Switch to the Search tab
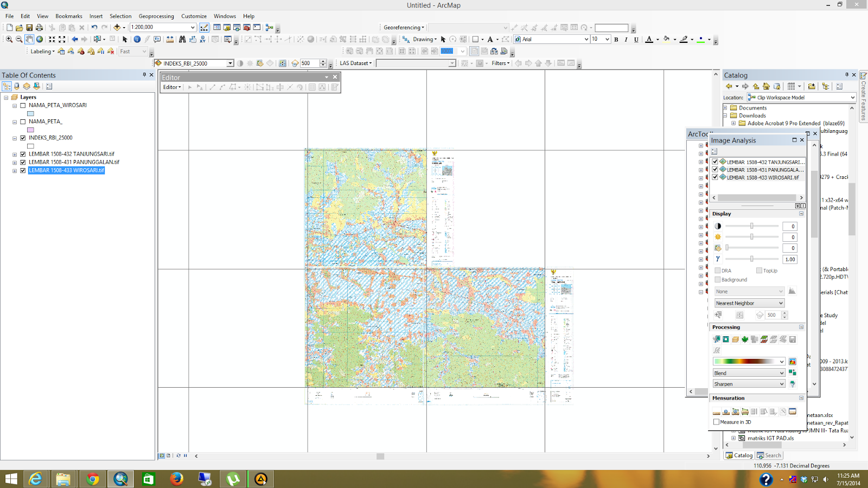 pos(769,455)
